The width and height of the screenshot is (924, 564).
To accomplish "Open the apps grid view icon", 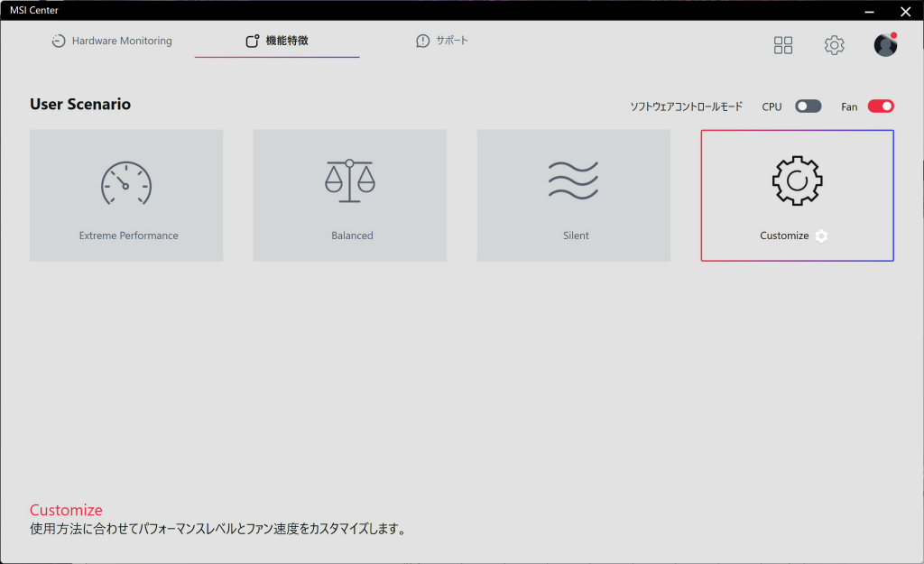I will 783,45.
